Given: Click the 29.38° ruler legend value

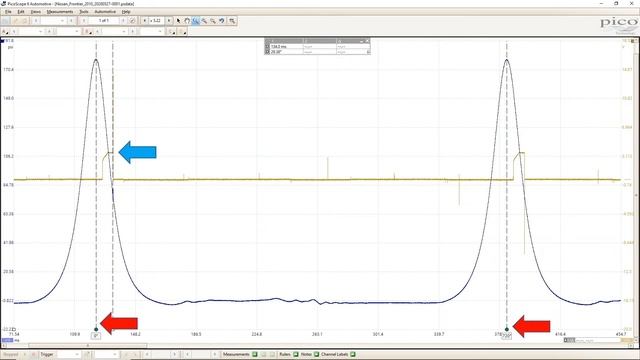Looking at the screenshot, I should 276,52.
